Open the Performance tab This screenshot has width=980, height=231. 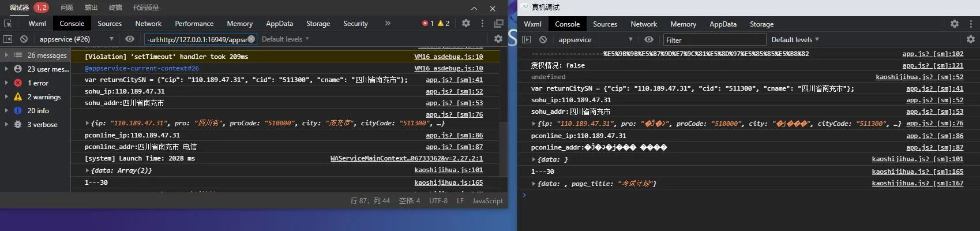(x=194, y=24)
